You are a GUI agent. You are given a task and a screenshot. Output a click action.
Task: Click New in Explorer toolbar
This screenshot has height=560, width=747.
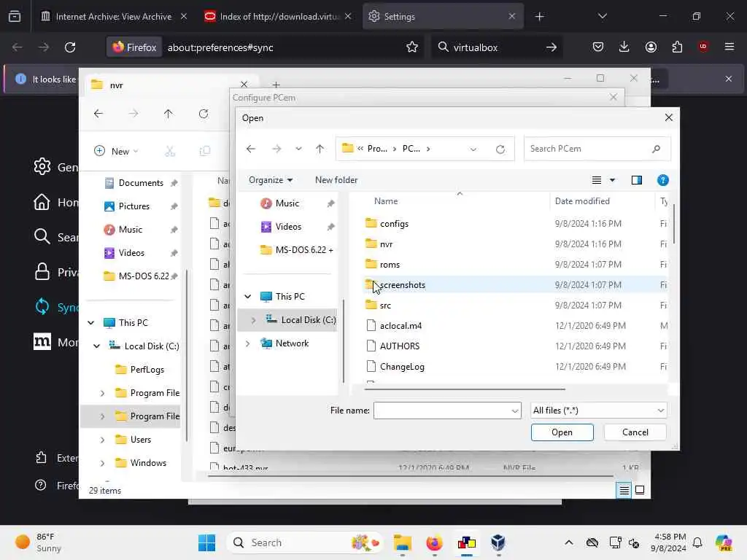[116, 152]
